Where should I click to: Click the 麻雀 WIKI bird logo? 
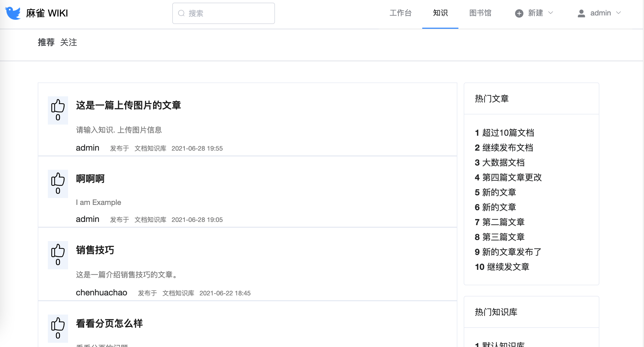13,13
